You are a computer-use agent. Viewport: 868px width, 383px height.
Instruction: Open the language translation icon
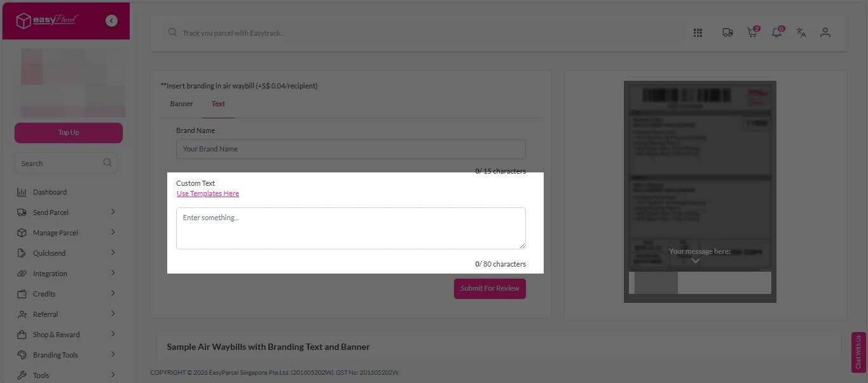pos(801,32)
